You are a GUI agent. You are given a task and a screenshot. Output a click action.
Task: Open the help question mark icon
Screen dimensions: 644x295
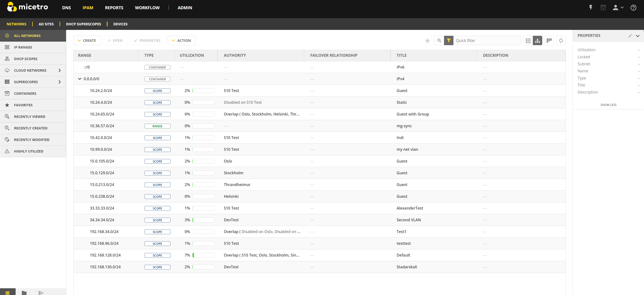(x=633, y=8)
